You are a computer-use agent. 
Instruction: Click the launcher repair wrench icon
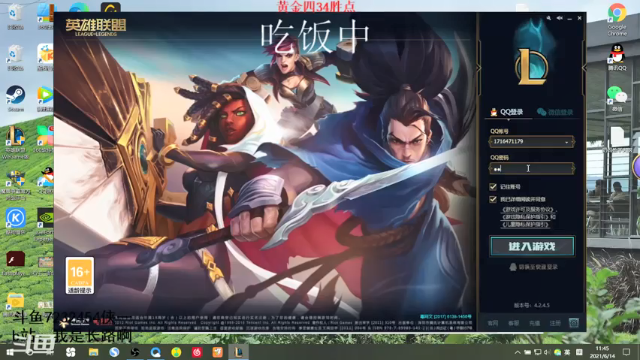tap(549, 18)
